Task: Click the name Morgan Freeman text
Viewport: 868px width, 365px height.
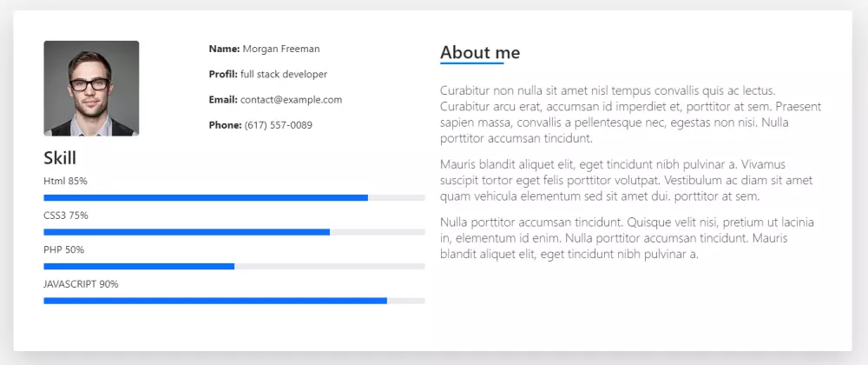Action: coord(281,50)
